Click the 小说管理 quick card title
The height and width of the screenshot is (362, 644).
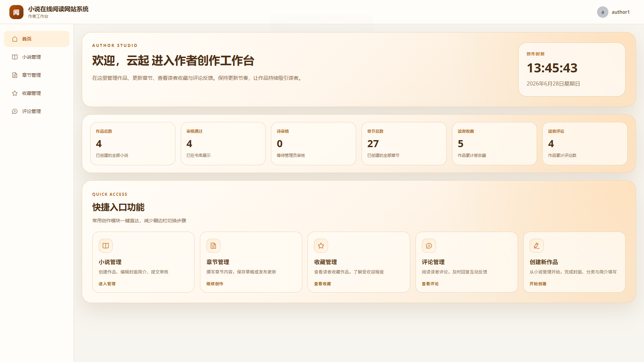[110, 262]
